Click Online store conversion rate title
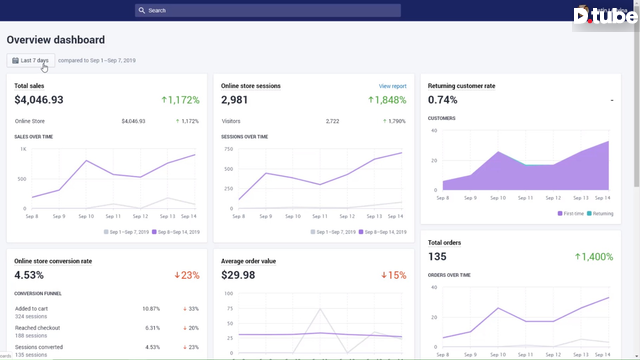The width and height of the screenshot is (640, 360). [53, 261]
